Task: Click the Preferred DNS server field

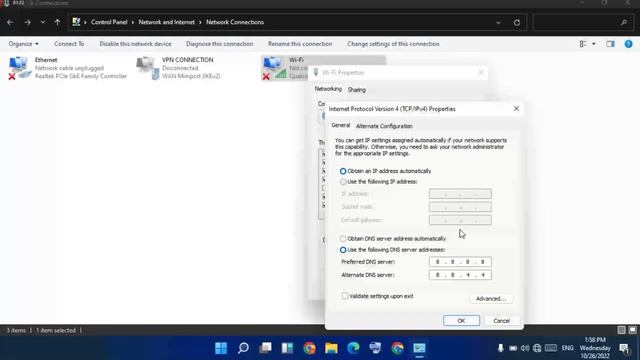Action: pos(460,262)
